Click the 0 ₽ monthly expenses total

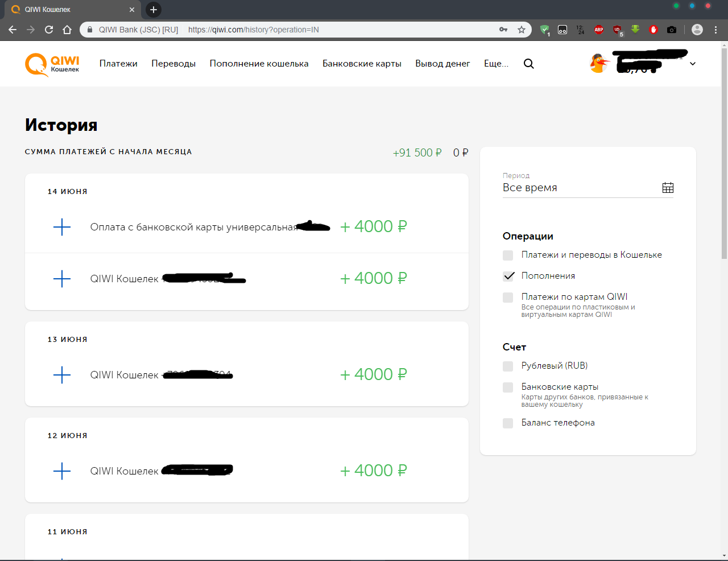(x=461, y=153)
